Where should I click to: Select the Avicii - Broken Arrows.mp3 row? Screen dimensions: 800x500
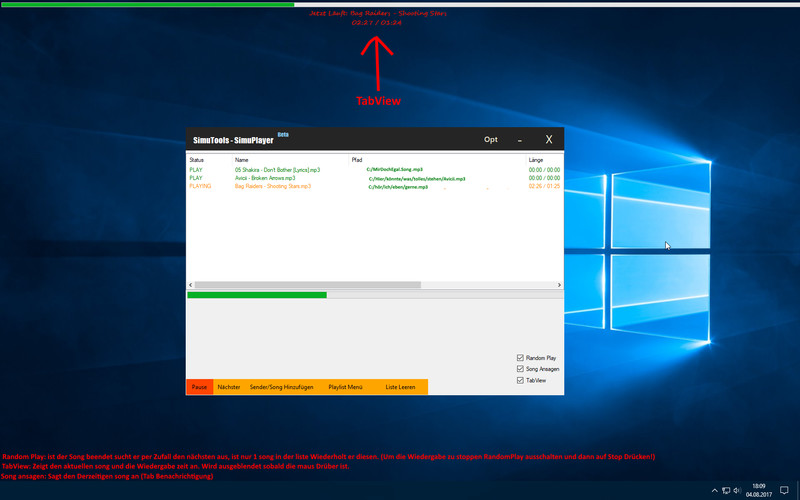pyautogui.click(x=265, y=178)
